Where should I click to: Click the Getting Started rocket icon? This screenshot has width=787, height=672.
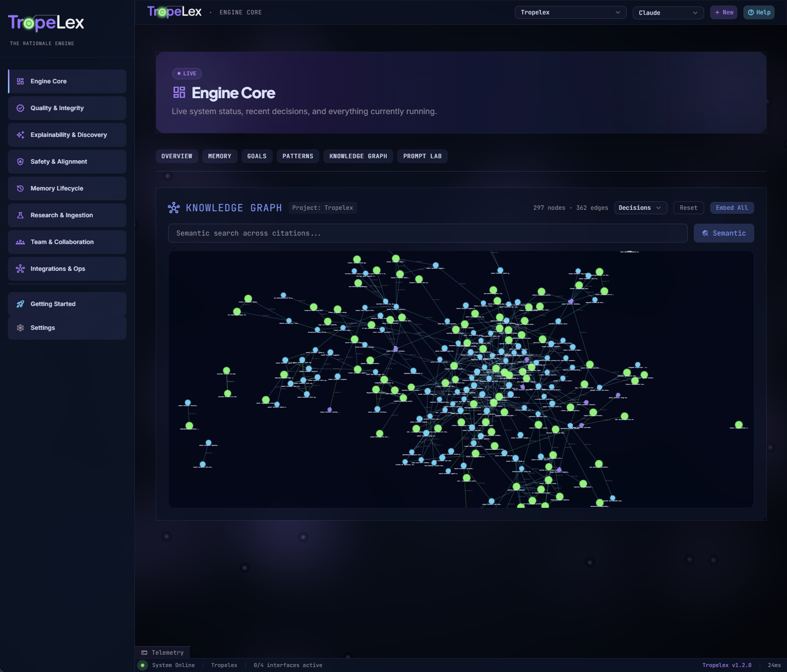(20, 304)
